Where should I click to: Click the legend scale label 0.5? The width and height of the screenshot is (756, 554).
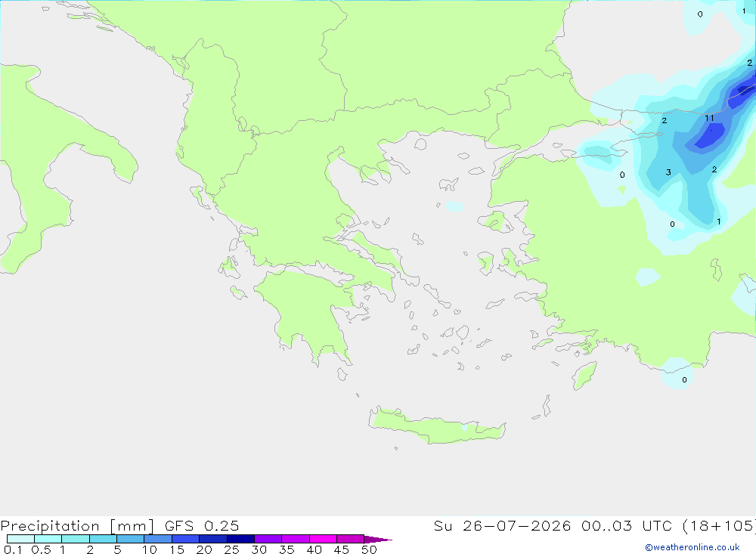(41, 549)
